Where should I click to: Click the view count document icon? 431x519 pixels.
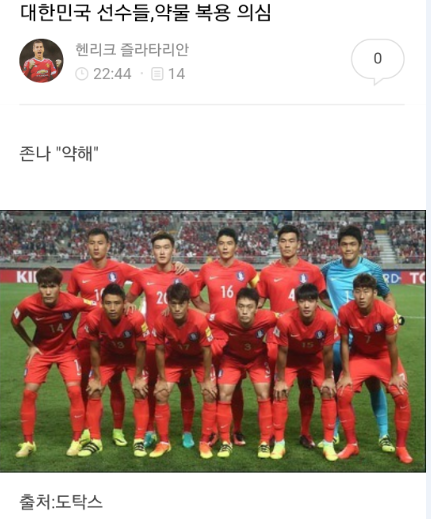157,74
